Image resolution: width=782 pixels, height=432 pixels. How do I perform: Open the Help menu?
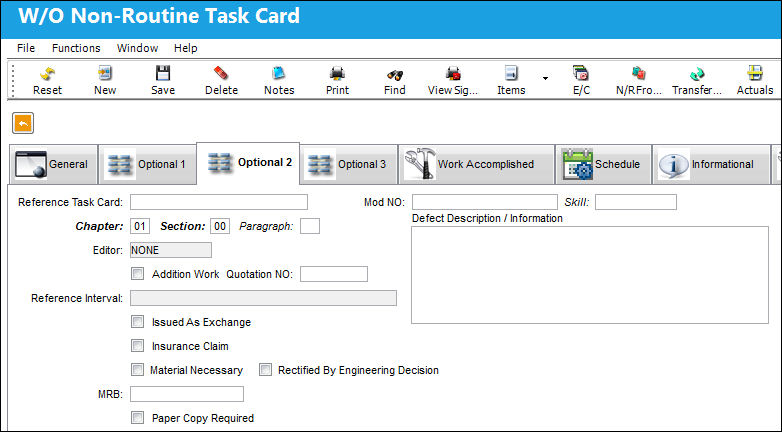click(186, 48)
